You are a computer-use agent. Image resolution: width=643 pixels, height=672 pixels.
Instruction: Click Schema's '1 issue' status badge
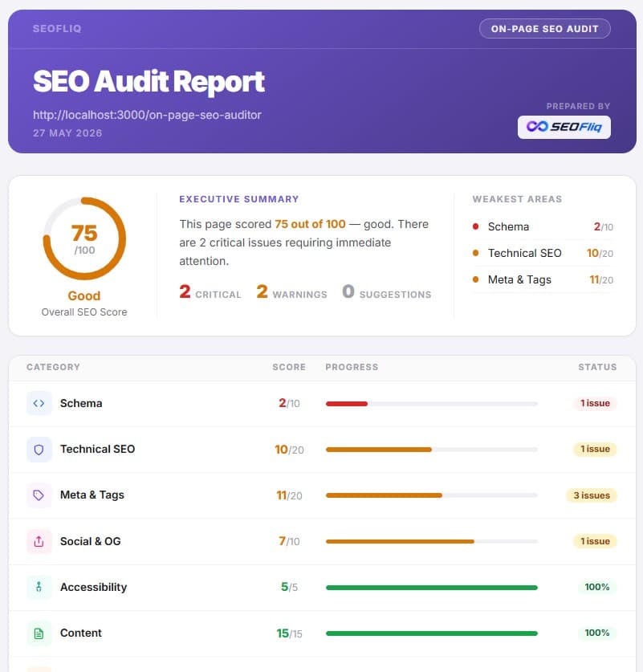point(595,403)
